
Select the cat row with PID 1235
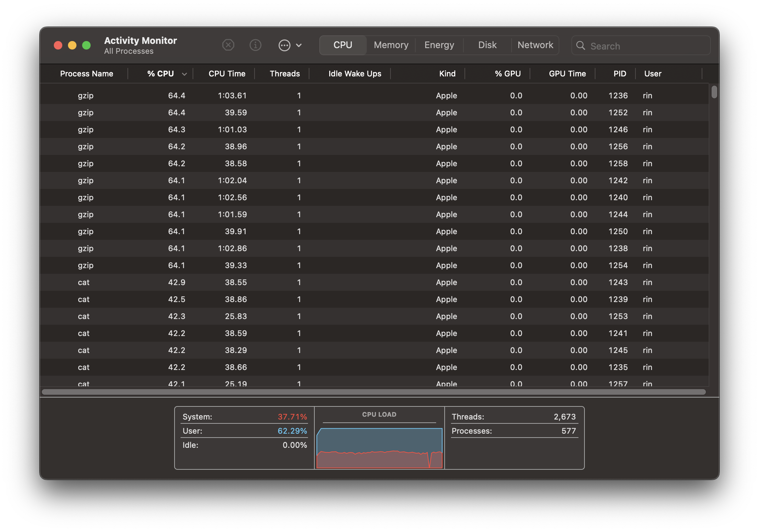point(375,367)
